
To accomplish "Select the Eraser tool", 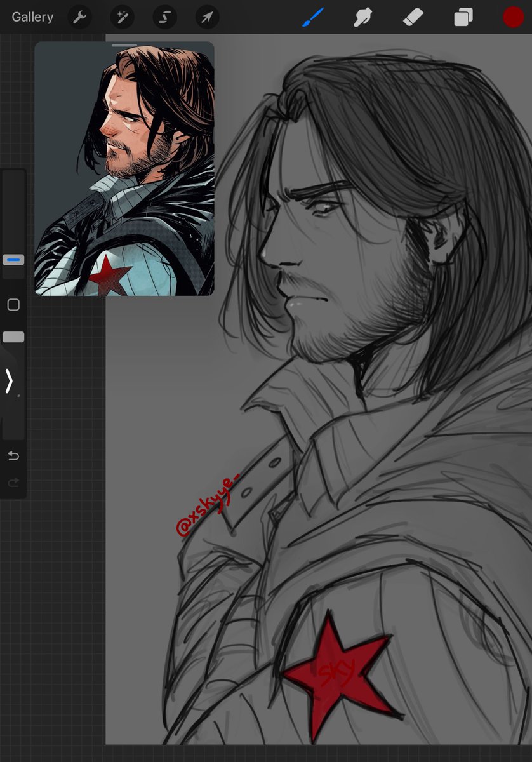I will point(413,17).
